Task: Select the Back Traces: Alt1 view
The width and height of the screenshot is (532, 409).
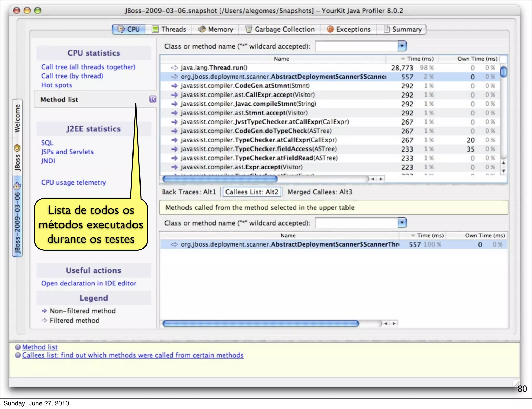Action: point(189,192)
